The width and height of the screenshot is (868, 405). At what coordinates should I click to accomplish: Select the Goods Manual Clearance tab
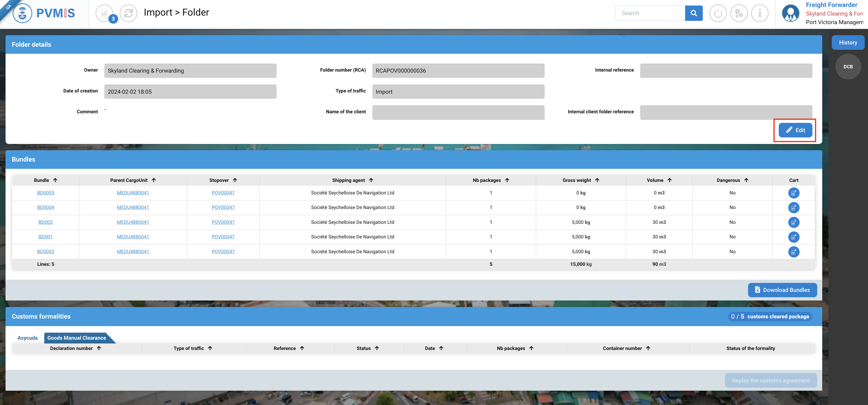(x=76, y=338)
